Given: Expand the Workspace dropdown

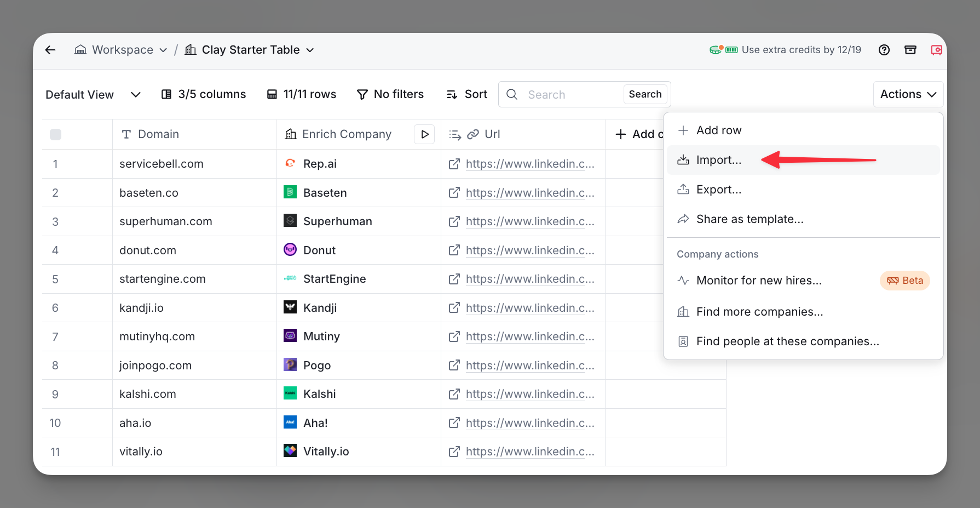Looking at the screenshot, I should (120, 50).
